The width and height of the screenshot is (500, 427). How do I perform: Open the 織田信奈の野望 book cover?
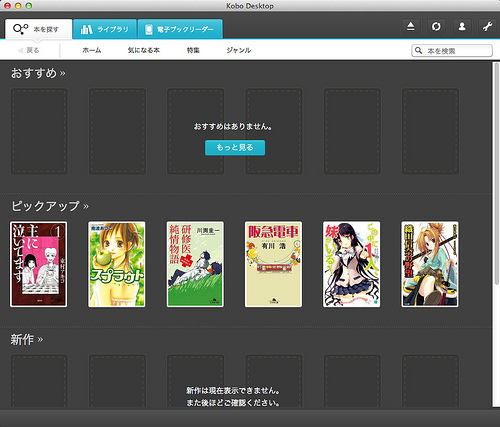(x=430, y=264)
